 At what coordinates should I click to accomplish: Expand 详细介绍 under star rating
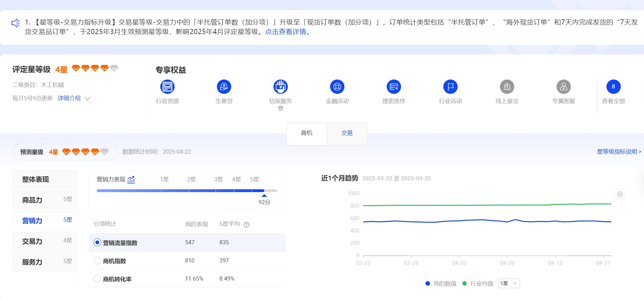click(x=73, y=98)
